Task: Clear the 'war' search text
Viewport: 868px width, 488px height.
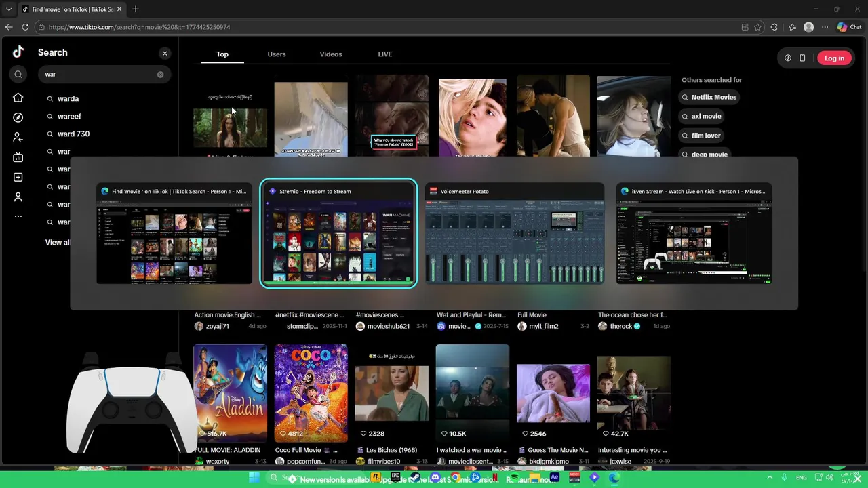Action: pos(161,75)
